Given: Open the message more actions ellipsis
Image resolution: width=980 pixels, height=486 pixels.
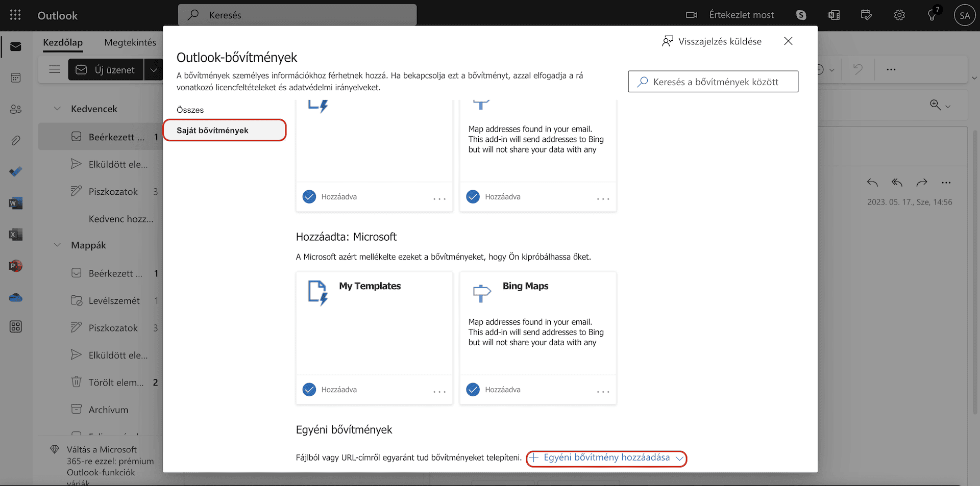Looking at the screenshot, I should pos(946,183).
